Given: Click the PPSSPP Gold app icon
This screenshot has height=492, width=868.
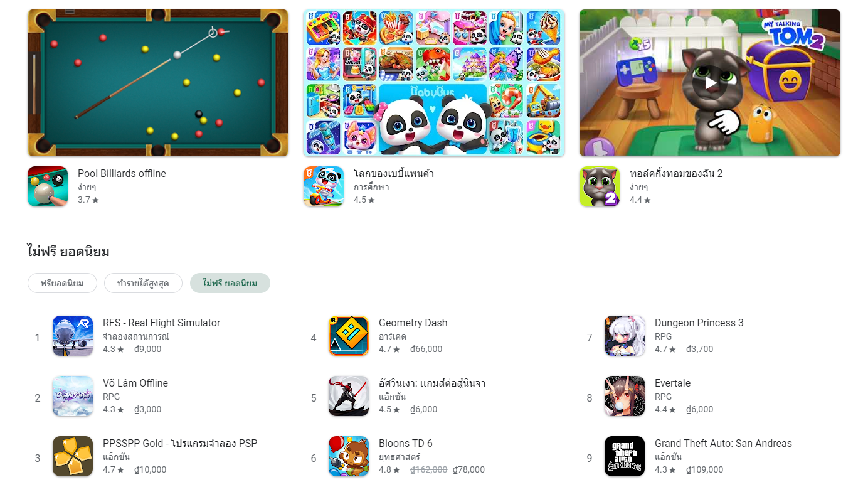Looking at the screenshot, I should click(x=73, y=456).
